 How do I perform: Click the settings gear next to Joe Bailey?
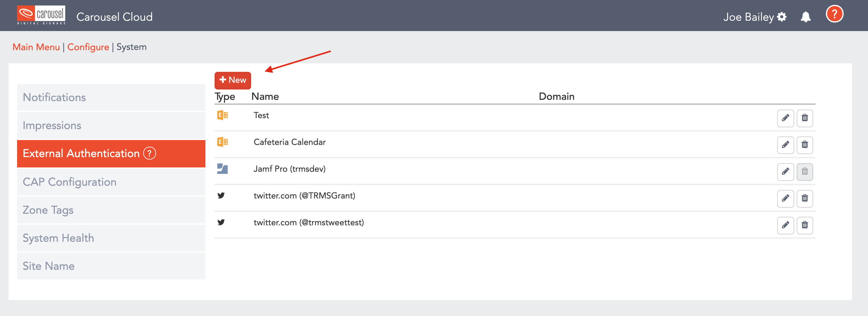click(782, 16)
